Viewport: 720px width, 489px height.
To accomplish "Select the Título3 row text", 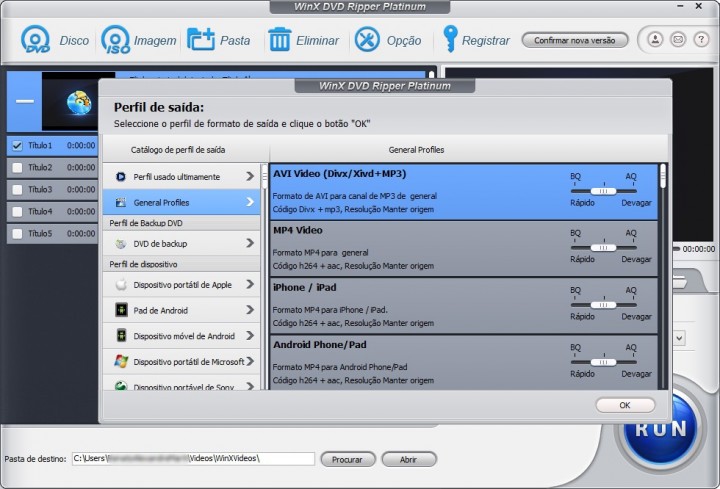I will [x=40, y=190].
